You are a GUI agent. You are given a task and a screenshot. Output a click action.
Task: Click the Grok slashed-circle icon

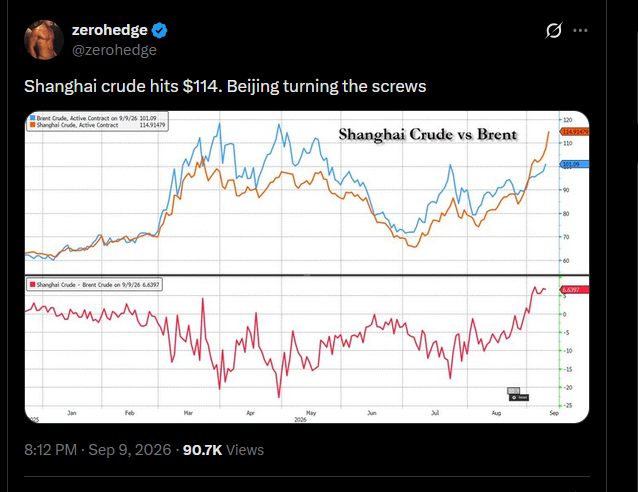click(x=554, y=30)
